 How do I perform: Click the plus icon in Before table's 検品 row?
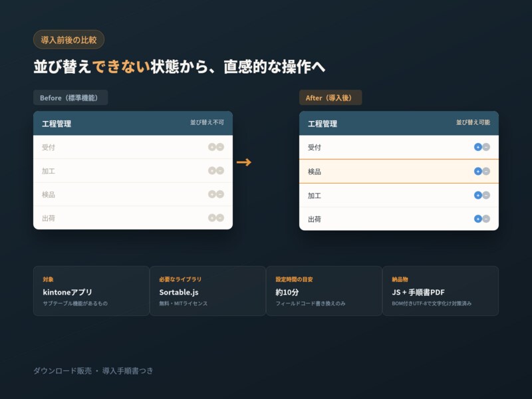click(x=212, y=194)
